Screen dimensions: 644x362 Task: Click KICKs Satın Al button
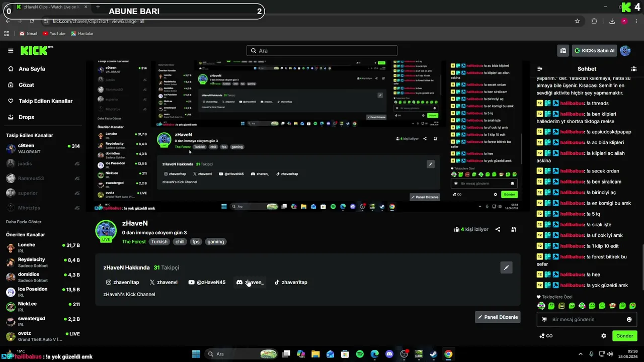pos(594,50)
